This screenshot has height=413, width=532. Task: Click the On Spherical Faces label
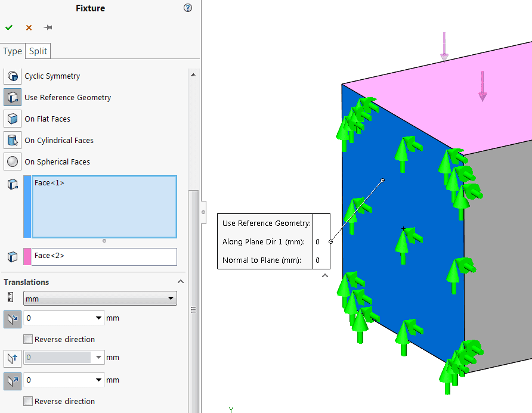(x=57, y=162)
